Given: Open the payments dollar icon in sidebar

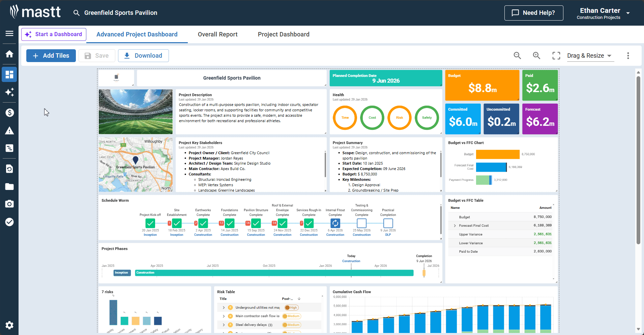Looking at the screenshot, I should [x=9, y=113].
